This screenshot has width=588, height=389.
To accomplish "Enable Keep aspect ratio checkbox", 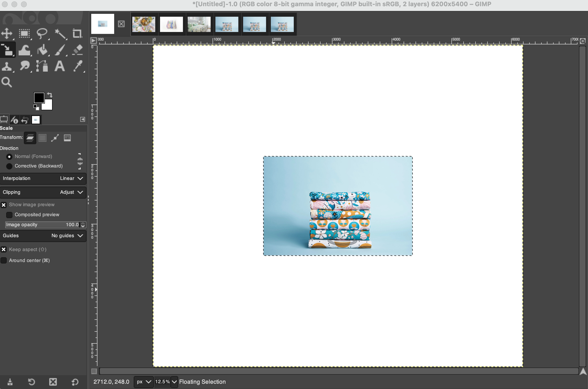I will 4,249.
